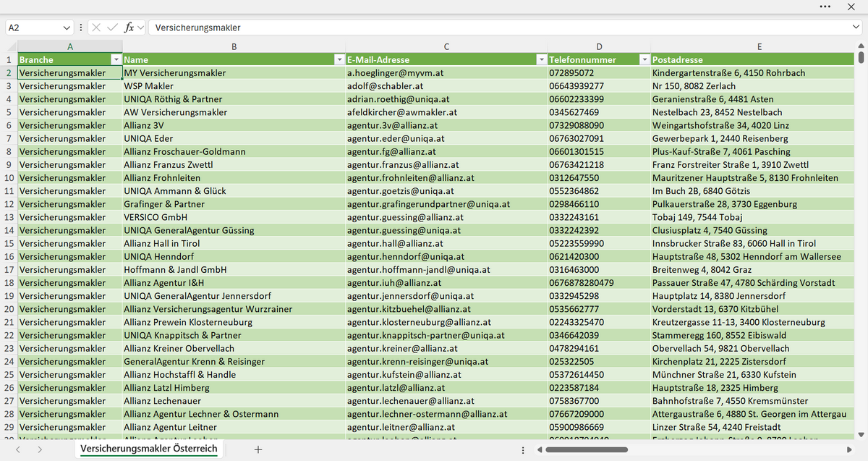This screenshot has height=461, width=868.
Task: Go to previous sheet using left arrow
Action: (x=18, y=449)
